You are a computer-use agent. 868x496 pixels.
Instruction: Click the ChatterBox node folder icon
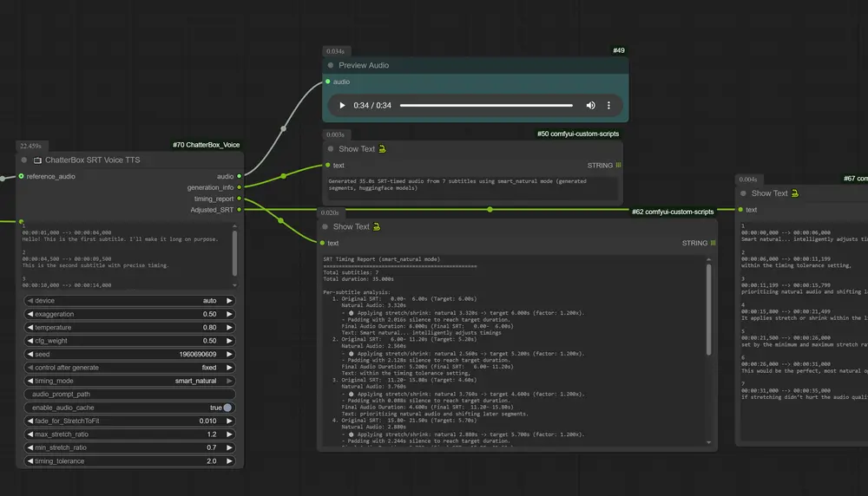[37, 160]
